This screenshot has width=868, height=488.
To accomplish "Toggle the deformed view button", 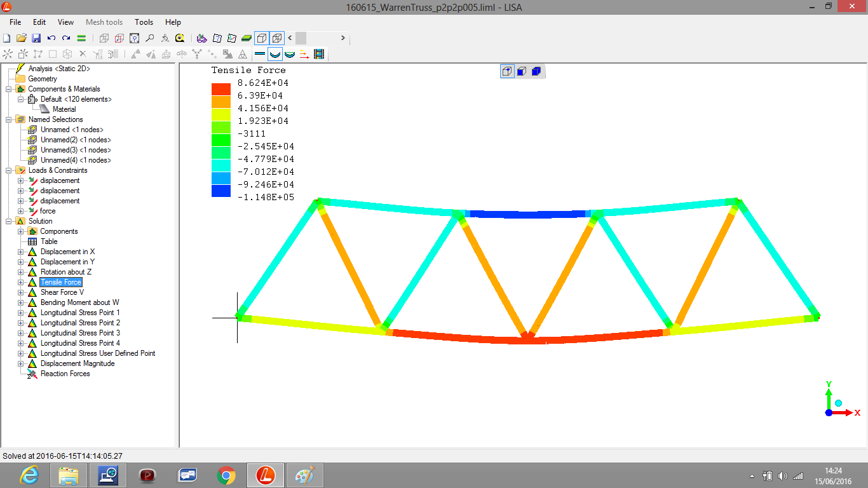I will (275, 55).
